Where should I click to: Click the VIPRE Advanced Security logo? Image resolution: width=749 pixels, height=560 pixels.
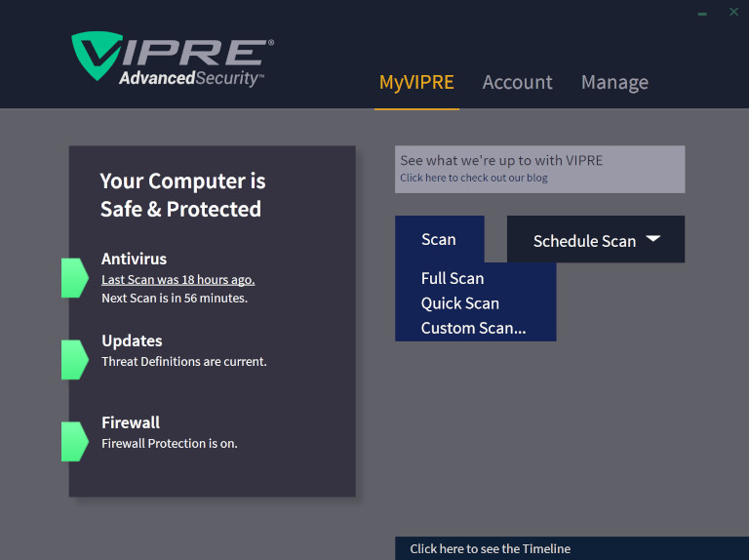[x=173, y=60]
